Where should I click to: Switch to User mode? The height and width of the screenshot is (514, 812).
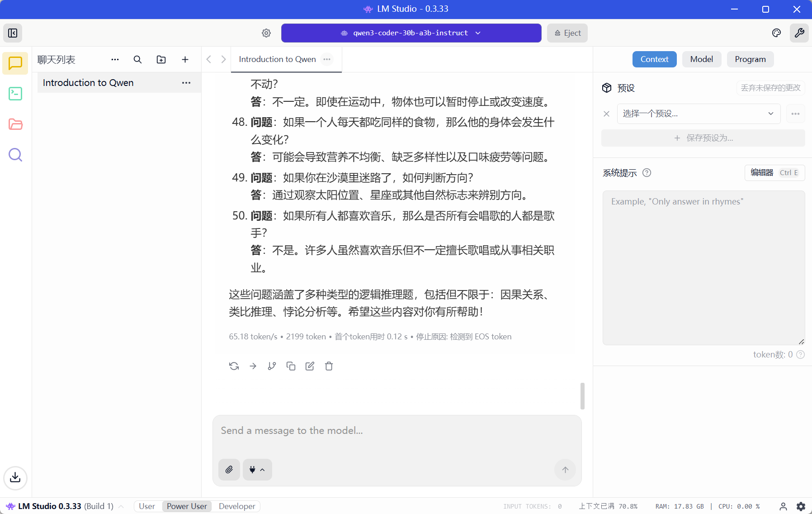147,506
